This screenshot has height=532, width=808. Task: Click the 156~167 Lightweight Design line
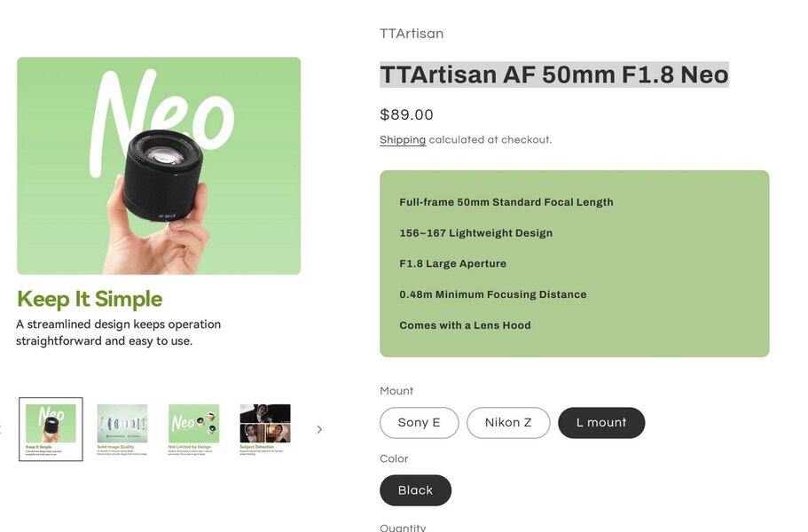pyautogui.click(x=475, y=233)
